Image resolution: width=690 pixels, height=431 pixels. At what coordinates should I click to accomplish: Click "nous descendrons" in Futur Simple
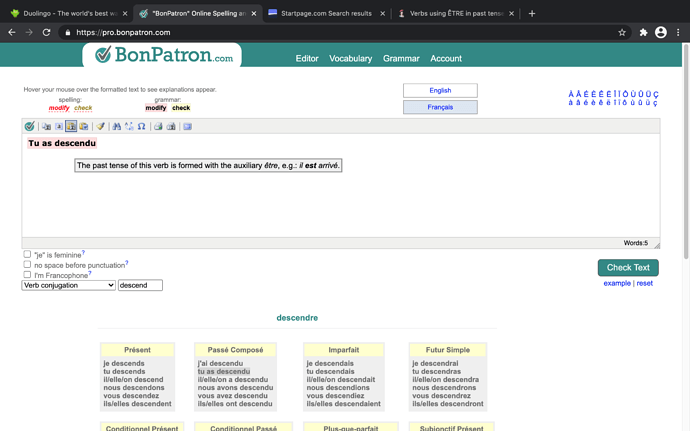coord(444,387)
